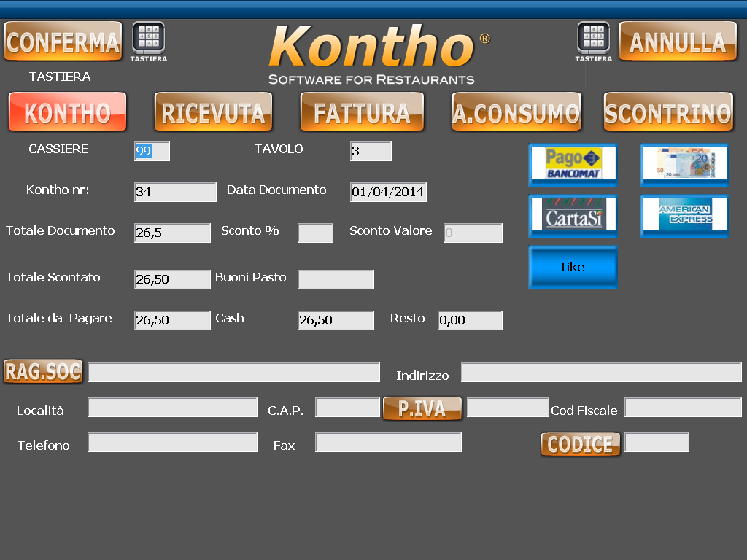Focus the TAVOLO field
The width and height of the screenshot is (747, 560).
click(371, 152)
